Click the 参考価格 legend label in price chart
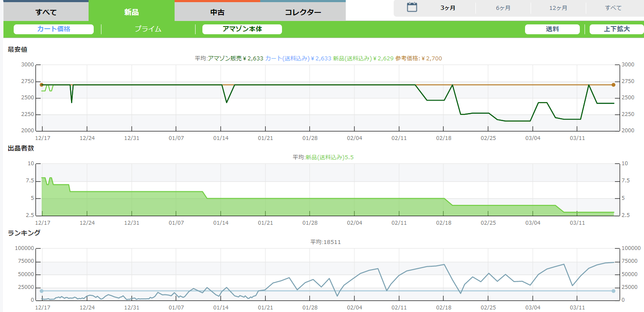The width and height of the screenshot is (644, 312). [418, 59]
